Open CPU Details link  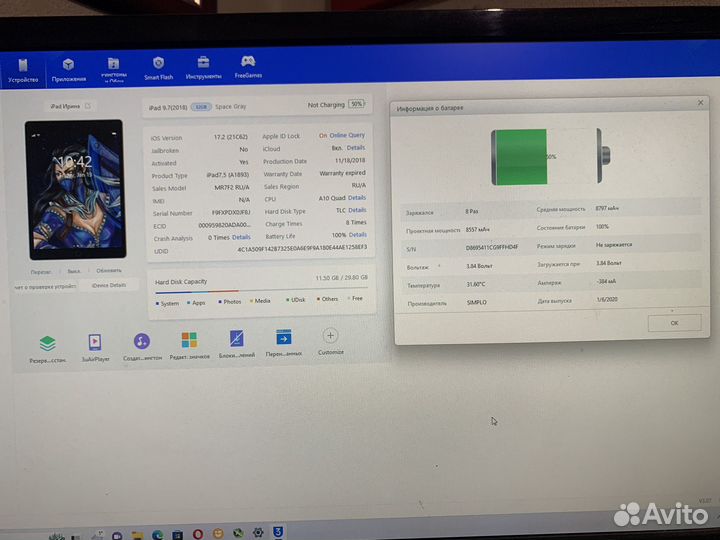357,197
